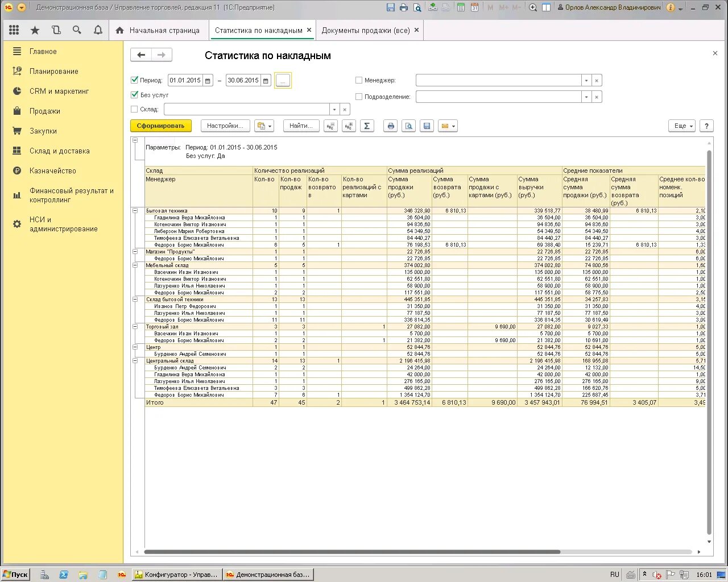Screen dimensions: 728x582
Task: Open the global search magnifier icon
Action: click(x=77, y=30)
